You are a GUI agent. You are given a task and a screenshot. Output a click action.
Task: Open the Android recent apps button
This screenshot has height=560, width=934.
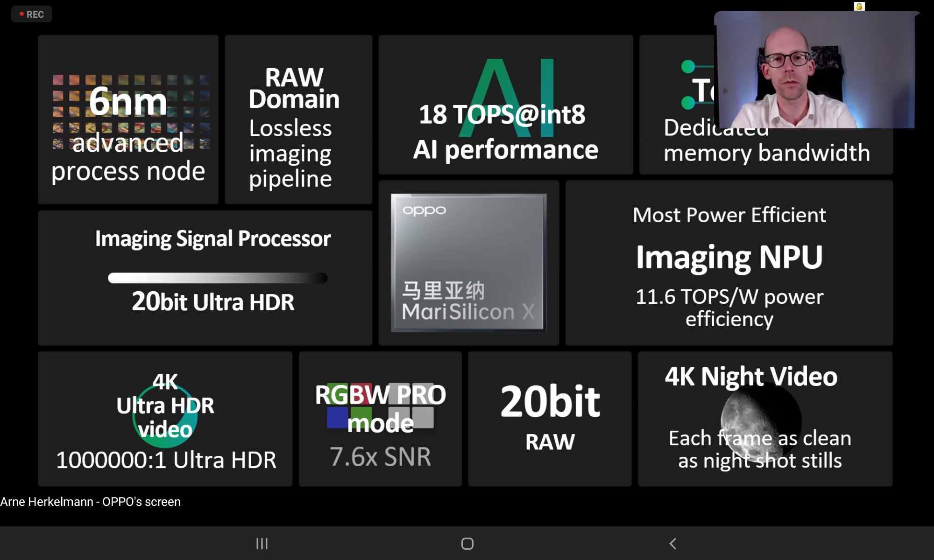pyautogui.click(x=262, y=544)
